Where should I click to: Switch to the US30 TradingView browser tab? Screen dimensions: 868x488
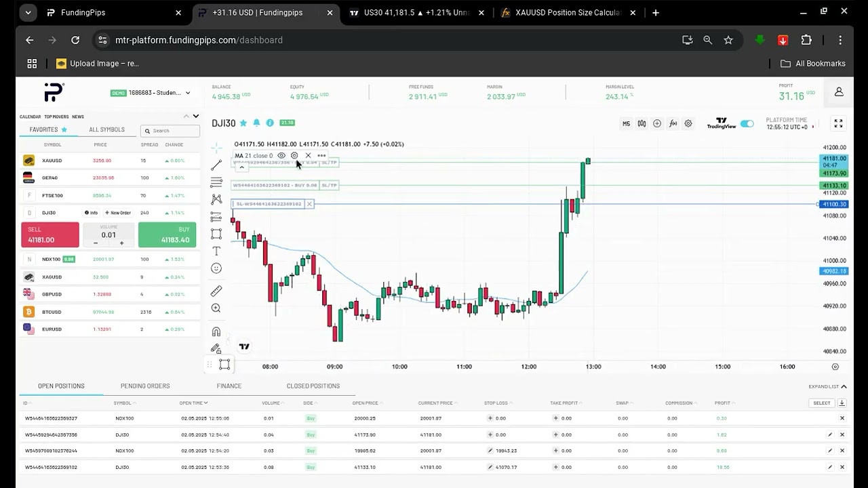point(418,12)
